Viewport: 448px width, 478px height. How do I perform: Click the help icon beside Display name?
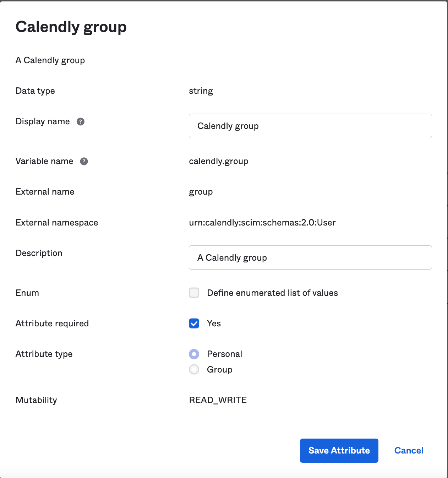click(81, 121)
